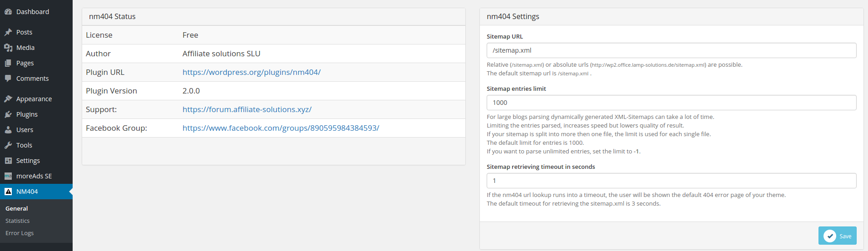Click the '2.0.0' plugin version value
Viewport: 868px width, 251px height.
[x=191, y=91]
